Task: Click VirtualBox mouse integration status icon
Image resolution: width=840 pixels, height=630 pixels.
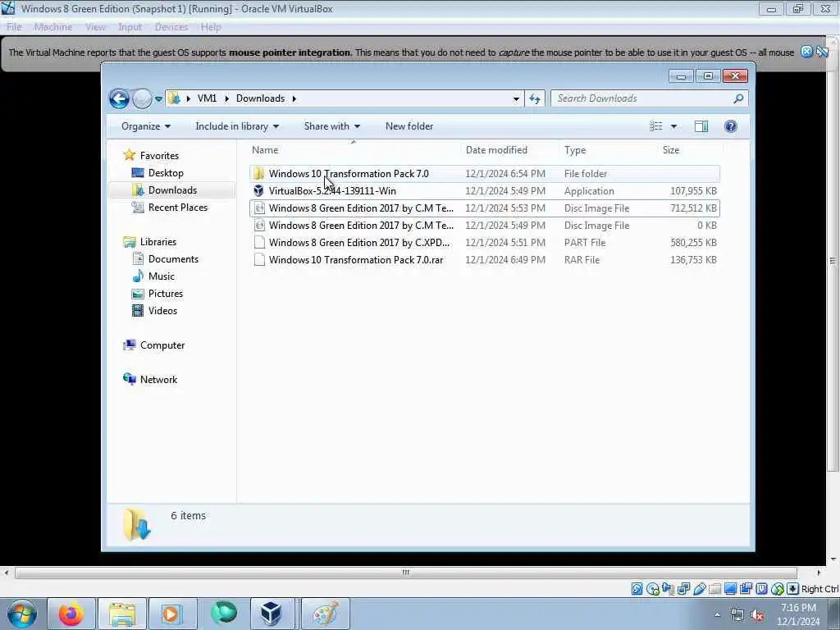Action: tap(778, 589)
